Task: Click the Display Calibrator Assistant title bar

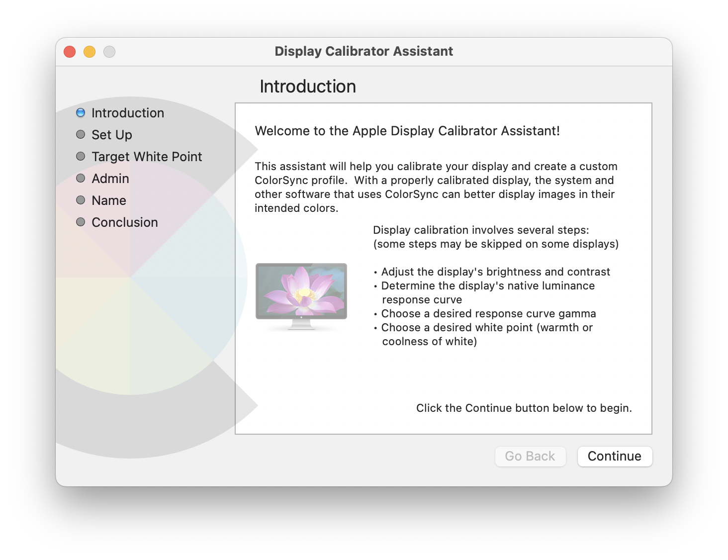Action: 364,51
